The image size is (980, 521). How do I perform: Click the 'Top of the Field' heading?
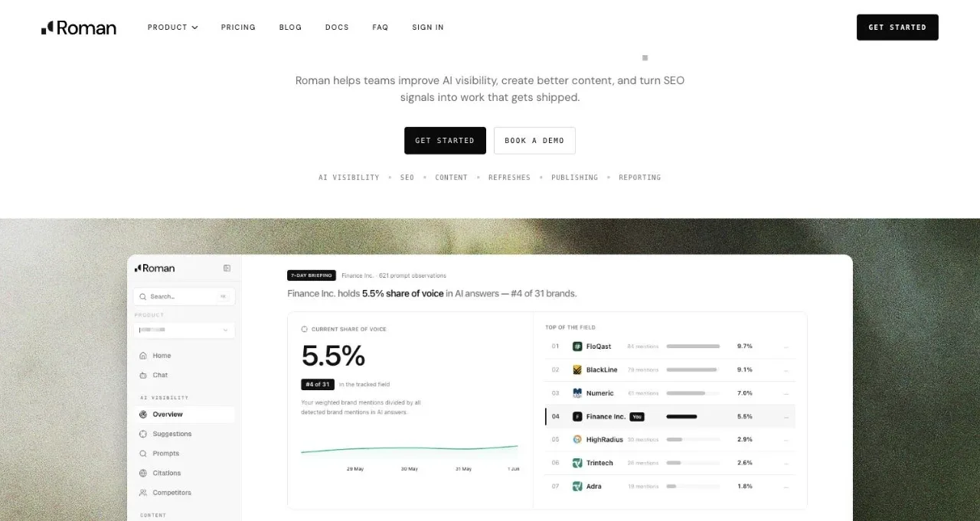570,327
